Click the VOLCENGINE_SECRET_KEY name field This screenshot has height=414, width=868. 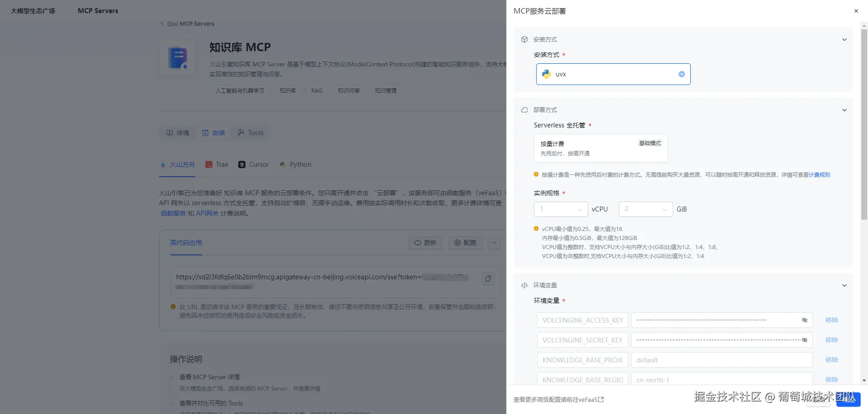point(583,340)
